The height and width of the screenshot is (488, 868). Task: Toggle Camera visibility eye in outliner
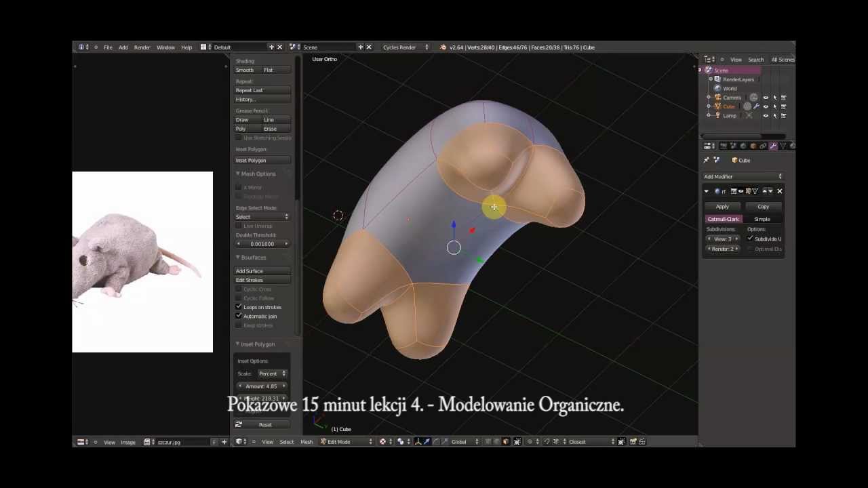point(766,98)
